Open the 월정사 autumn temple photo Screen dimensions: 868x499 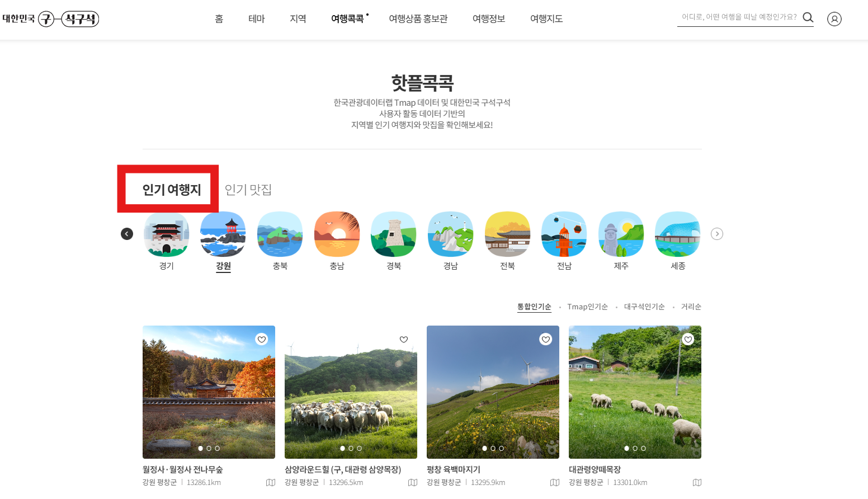[209, 392]
